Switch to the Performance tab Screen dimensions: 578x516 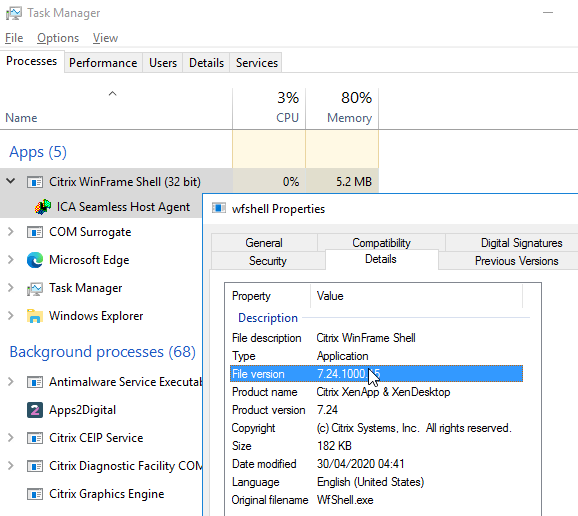tap(103, 63)
